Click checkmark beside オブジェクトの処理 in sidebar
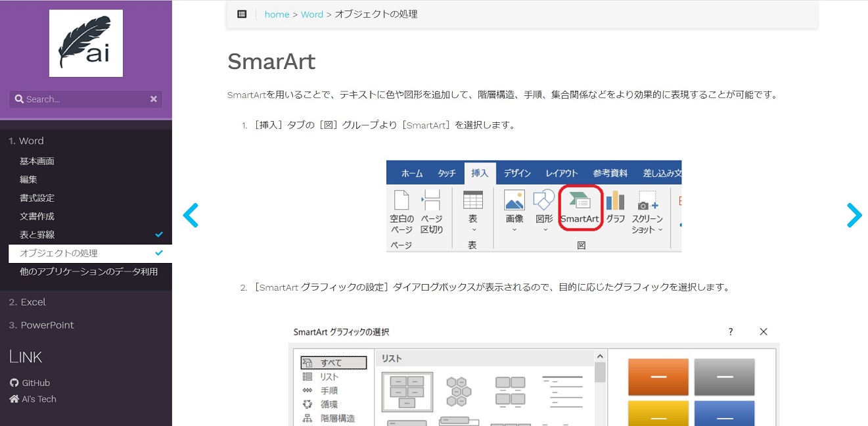The width and height of the screenshot is (868, 426). point(159,253)
